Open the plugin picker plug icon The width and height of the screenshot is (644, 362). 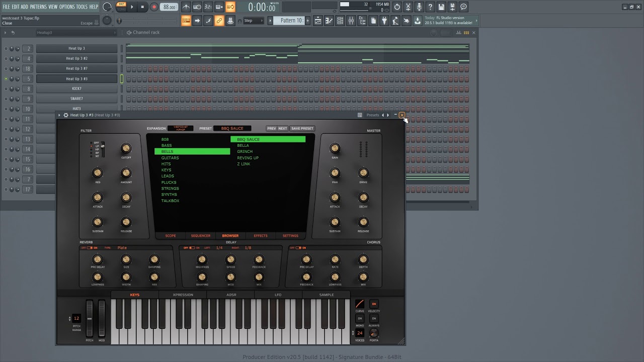coord(384,21)
